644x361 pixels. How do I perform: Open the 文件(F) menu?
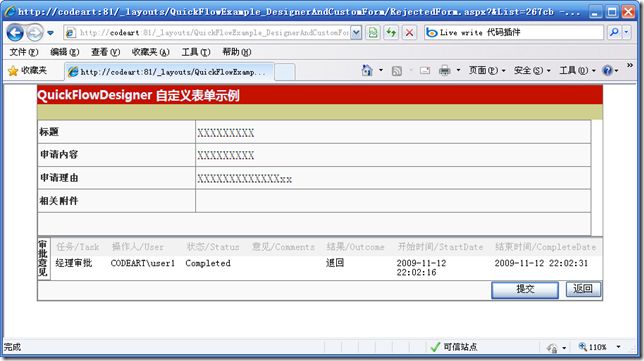pyautogui.click(x=23, y=52)
